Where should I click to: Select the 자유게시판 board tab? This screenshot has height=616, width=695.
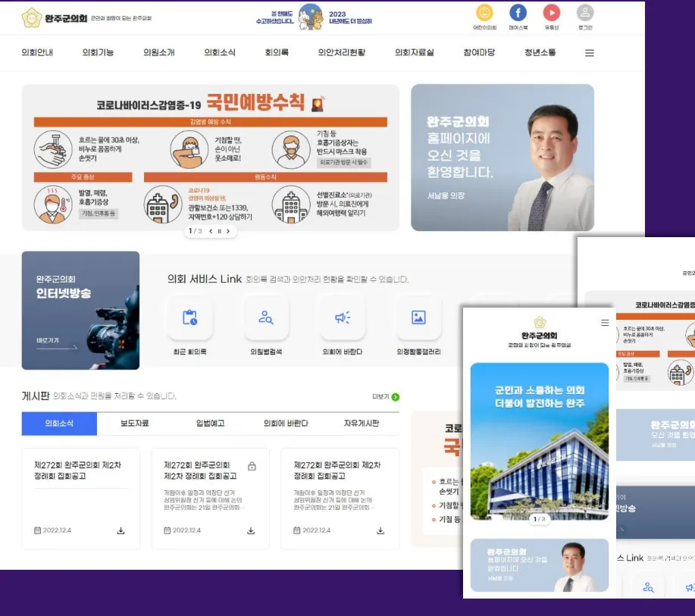[362, 424]
